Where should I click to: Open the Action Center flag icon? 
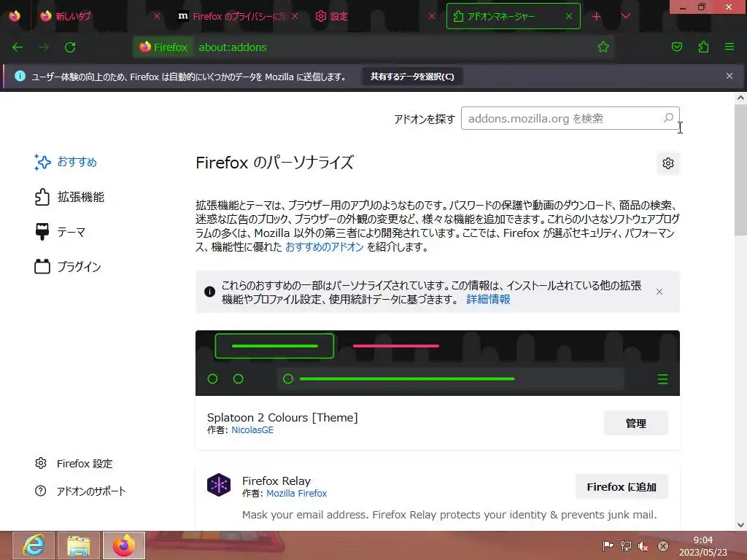coord(608,546)
